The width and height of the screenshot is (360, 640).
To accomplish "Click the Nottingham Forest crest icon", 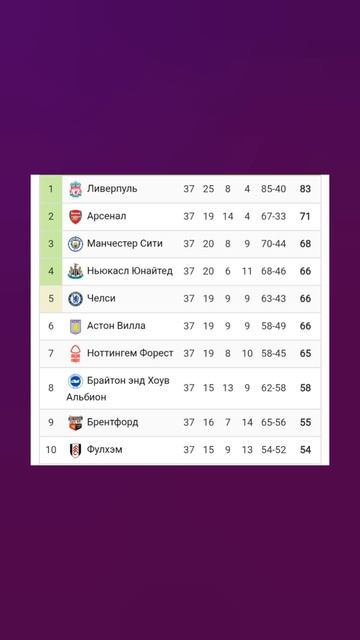I will pos(75,353).
